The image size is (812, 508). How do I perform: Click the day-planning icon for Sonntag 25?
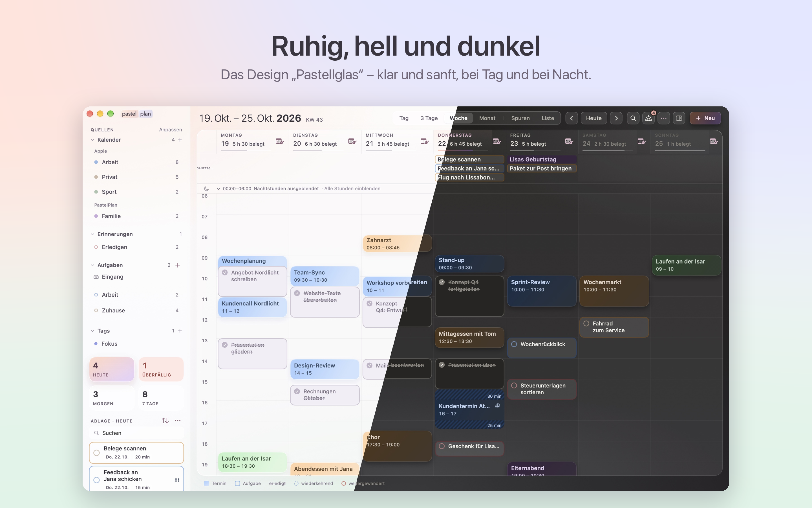pyautogui.click(x=714, y=141)
